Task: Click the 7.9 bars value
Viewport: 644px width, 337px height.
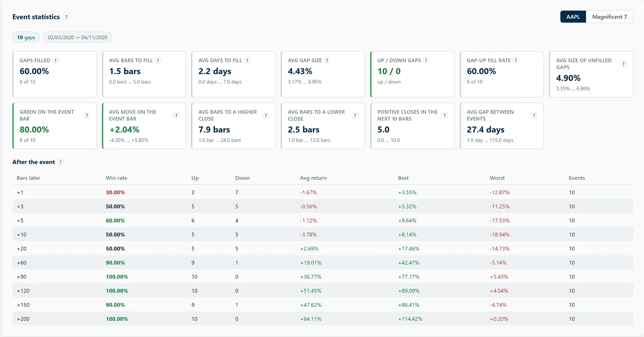Action: [214, 130]
